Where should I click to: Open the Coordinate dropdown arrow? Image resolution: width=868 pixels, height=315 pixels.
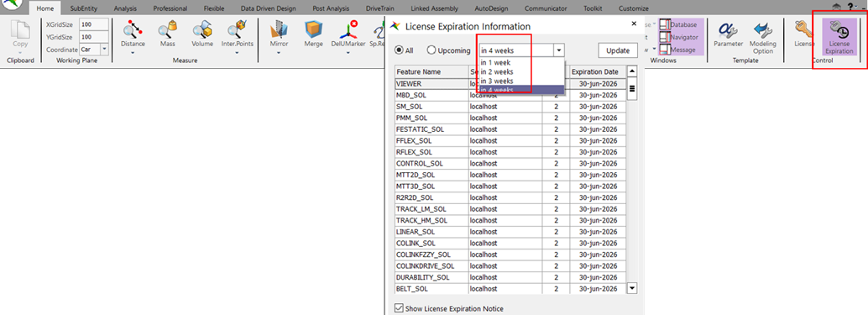(105, 50)
